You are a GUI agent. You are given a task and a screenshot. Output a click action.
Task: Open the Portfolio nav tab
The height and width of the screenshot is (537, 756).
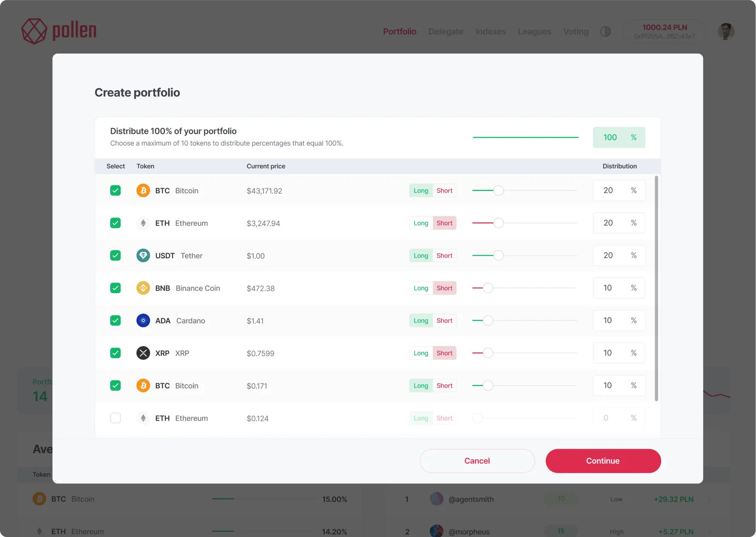coord(399,31)
